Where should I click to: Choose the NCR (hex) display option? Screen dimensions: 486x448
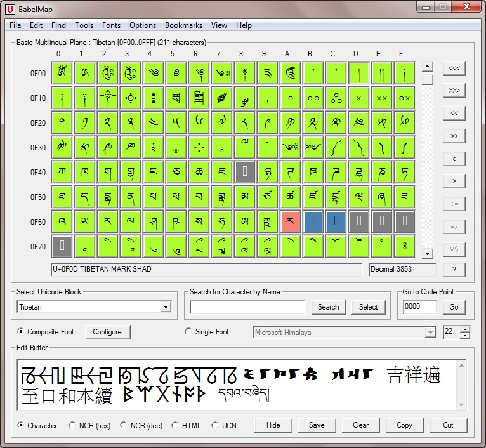[x=72, y=425]
